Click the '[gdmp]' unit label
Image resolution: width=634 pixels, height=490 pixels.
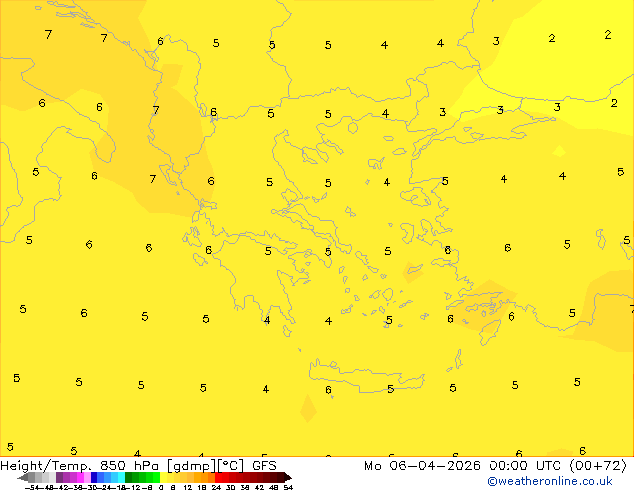tap(191, 466)
